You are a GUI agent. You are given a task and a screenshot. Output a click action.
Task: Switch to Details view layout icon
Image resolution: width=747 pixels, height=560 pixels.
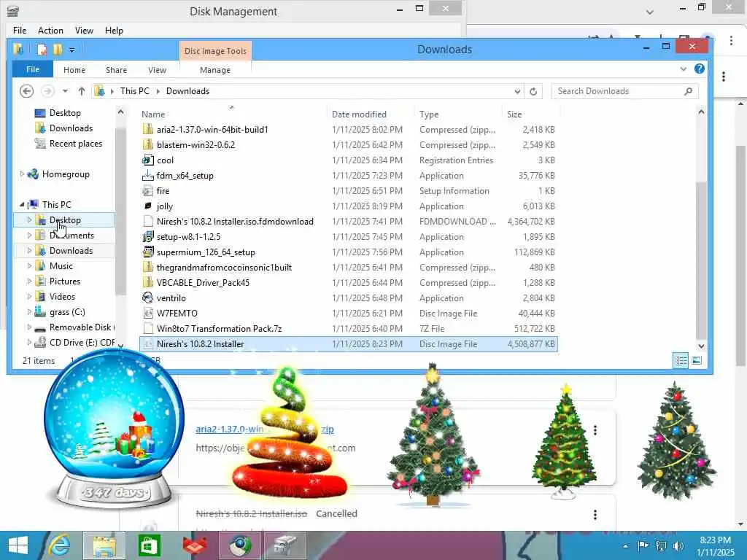(681, 360)
